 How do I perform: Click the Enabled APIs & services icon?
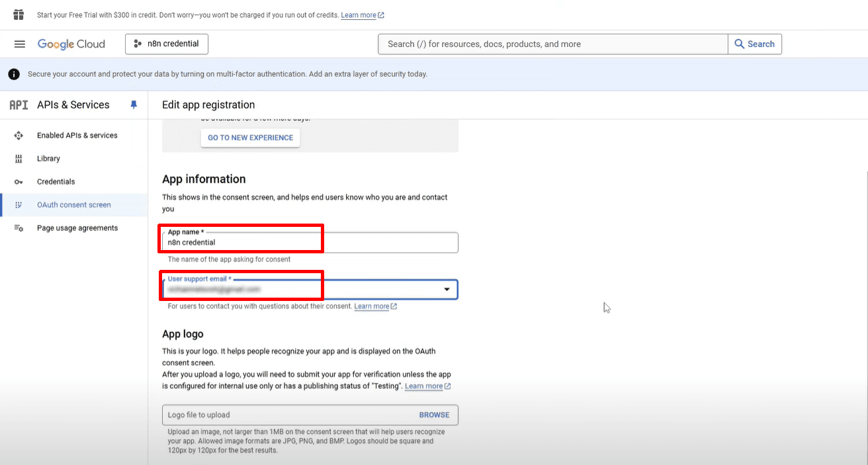click(19, 136)
